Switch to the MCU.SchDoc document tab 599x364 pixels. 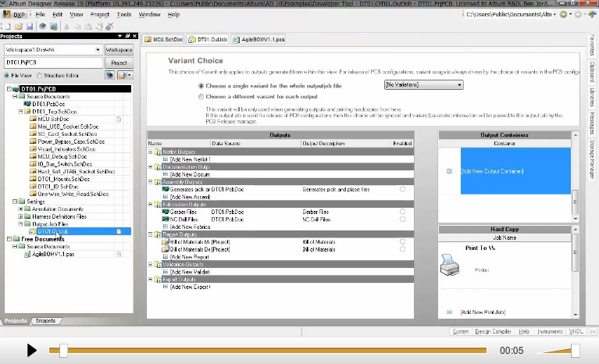click(x=164, y=39)
